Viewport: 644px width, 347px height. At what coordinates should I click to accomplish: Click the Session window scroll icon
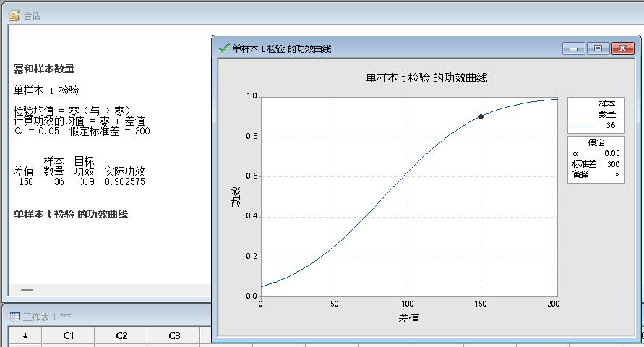[14, 16]
